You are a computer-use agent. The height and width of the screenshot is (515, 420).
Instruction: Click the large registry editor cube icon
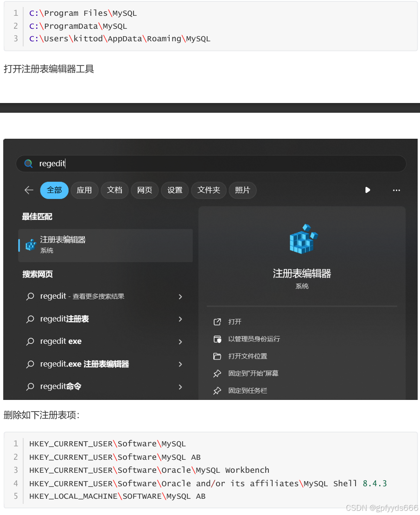pos(304,239)
